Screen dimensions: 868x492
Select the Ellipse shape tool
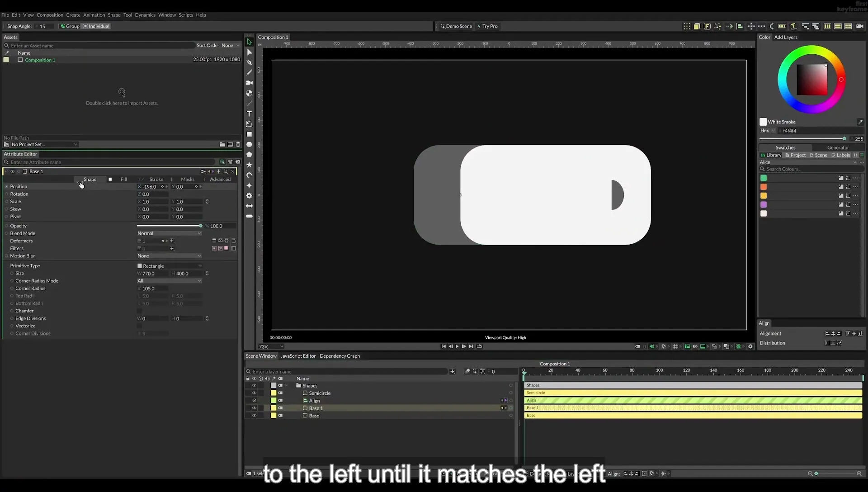click(249, 145)
